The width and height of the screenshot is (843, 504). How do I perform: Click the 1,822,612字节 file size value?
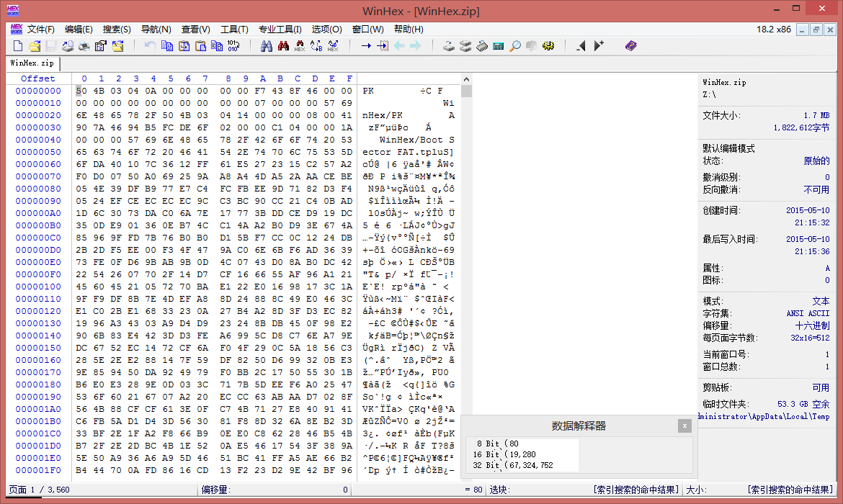801,128
